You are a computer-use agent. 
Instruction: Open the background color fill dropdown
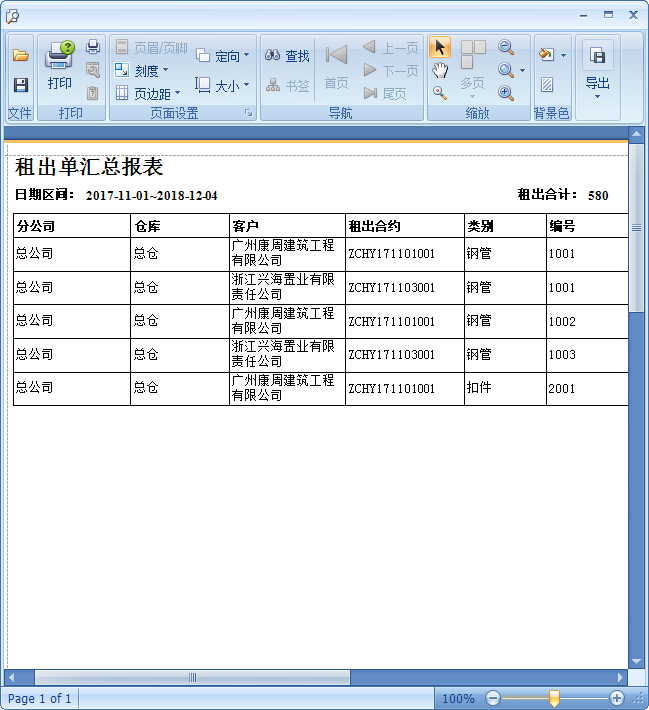click(x=551, y=55)
